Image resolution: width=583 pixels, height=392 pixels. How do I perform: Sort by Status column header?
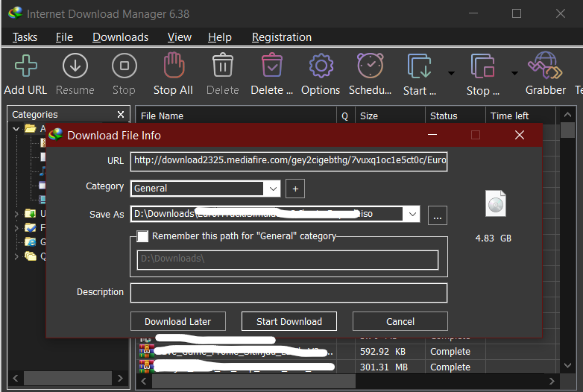coord(456,116)
